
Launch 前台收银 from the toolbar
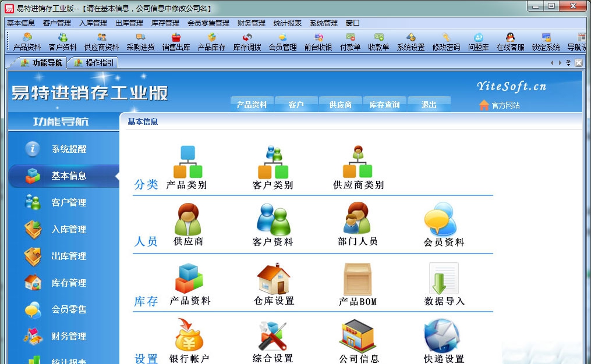coord(318,41)
